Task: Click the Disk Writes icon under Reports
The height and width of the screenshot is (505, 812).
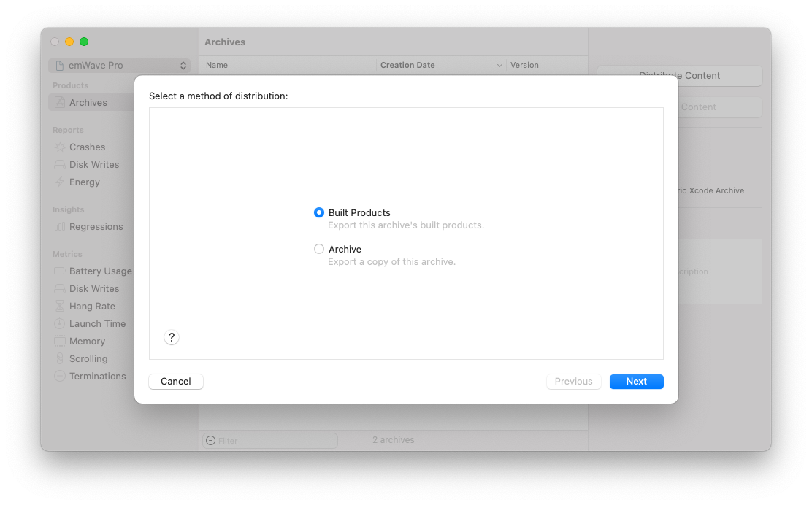Action: [x=60, y=164]
